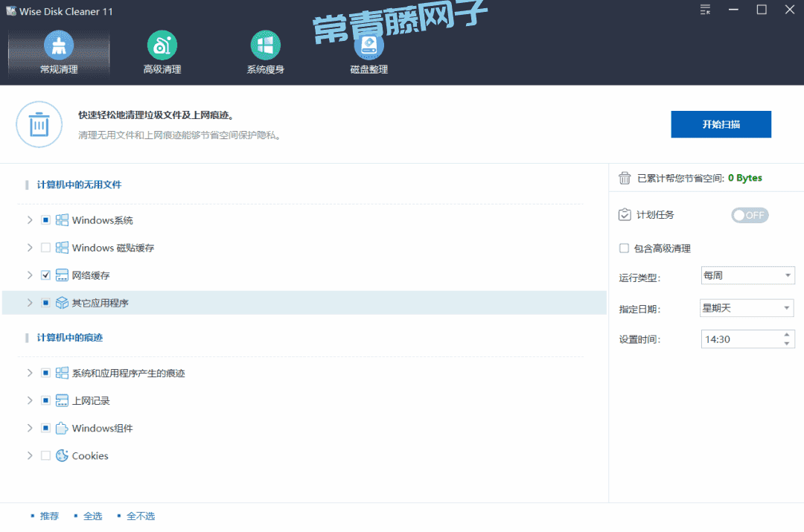This screenshot has height=532, width=804.
Task: Open the 指定日期 星期天 dropdown
Action: (747, 308)
